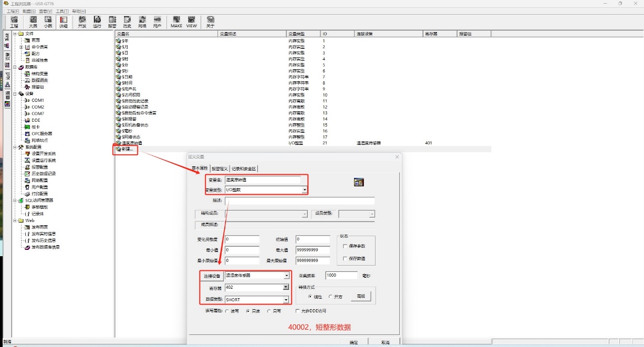Select the 读写 radio button
Image resolution: width=644 pixels, height=347 pixels.
(x=227, y=311)
